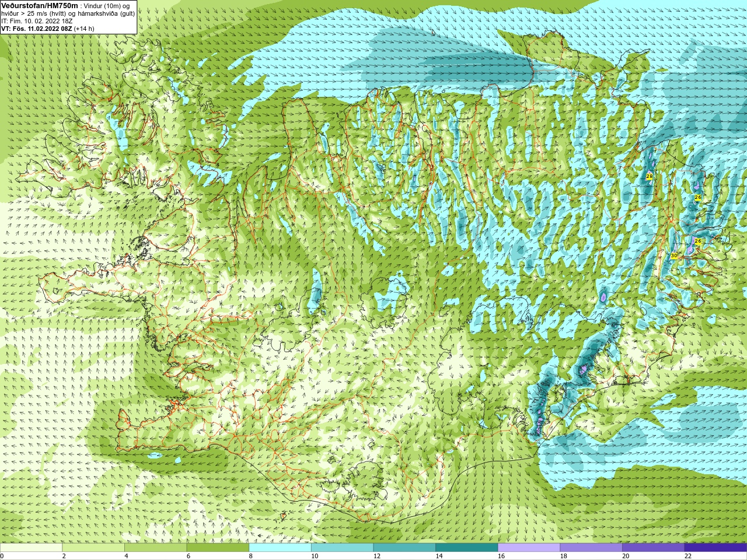Click the legend scale value 18
Image resolution: width=747 pixels, height=560 pixels.
click(x=564, y=556)
